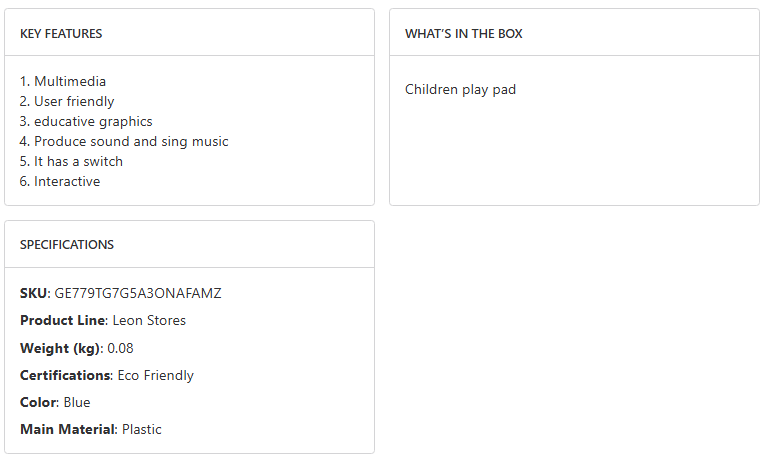This screenshot has height=461, width=767.
Task: Select the Plastic main material value
Action: (x=142, y=430)
